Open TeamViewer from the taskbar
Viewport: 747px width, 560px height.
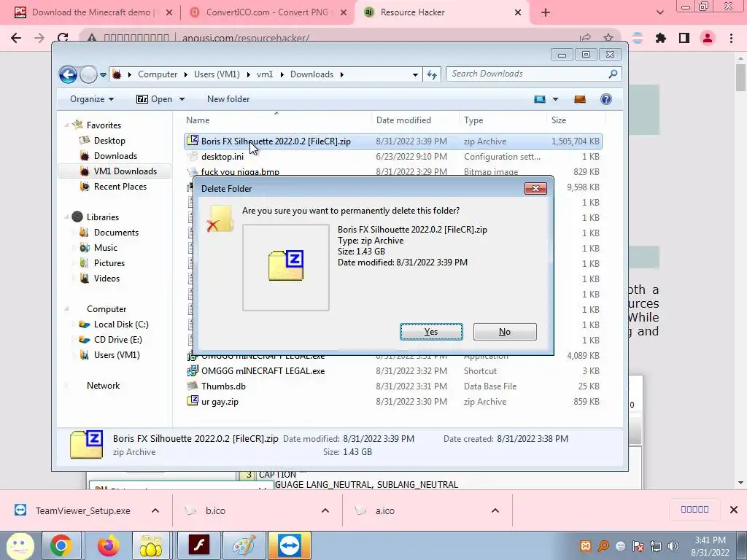pos(290,545)
